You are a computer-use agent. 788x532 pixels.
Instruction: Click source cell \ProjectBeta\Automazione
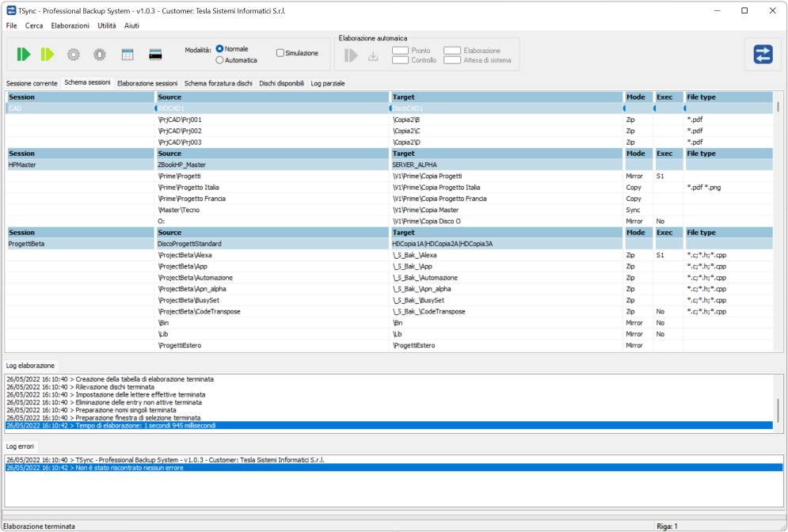[x=272, y=278]
